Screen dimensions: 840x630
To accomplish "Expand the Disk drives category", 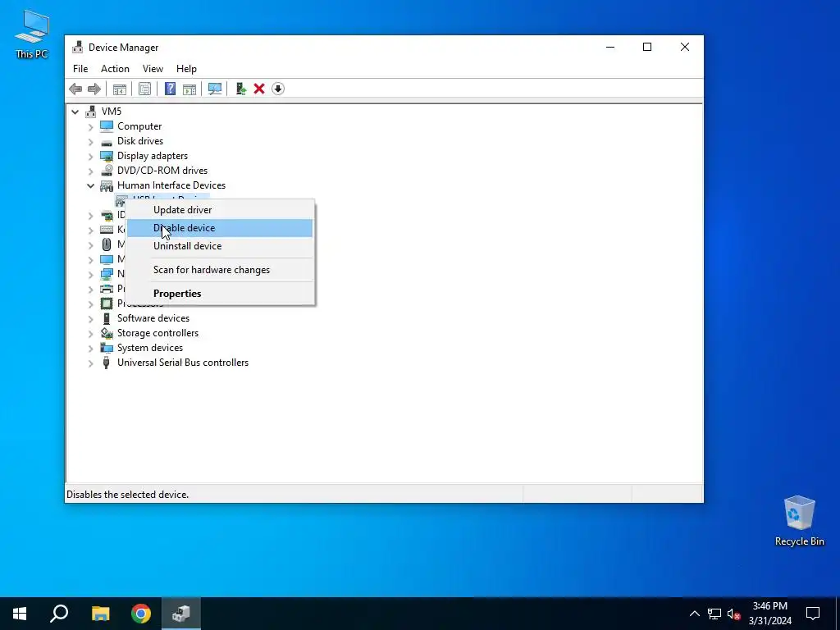I will tap(90, 142).
